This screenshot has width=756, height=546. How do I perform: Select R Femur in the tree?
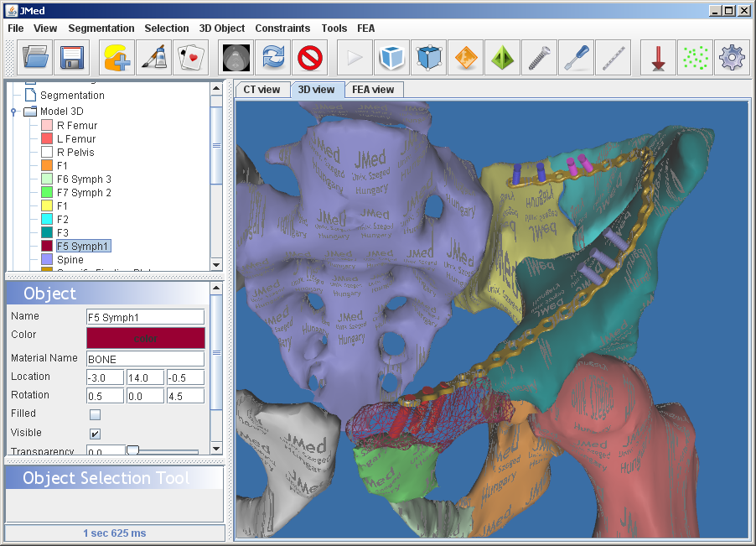coord(77,126)
